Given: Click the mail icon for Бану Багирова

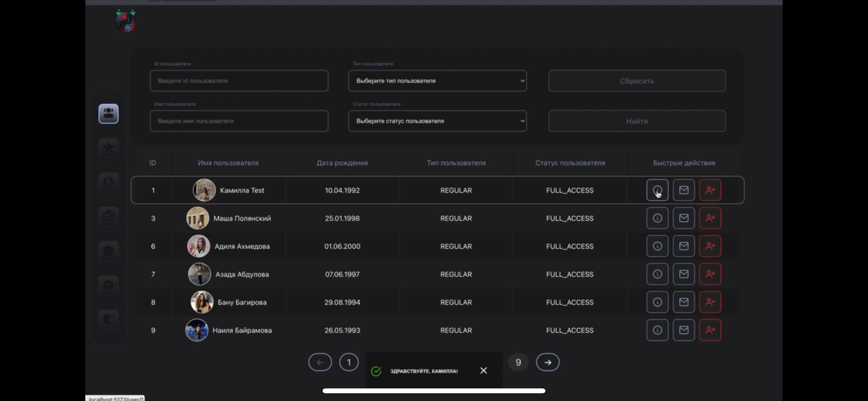Looking at the screenshot, I should pos(683,302).
